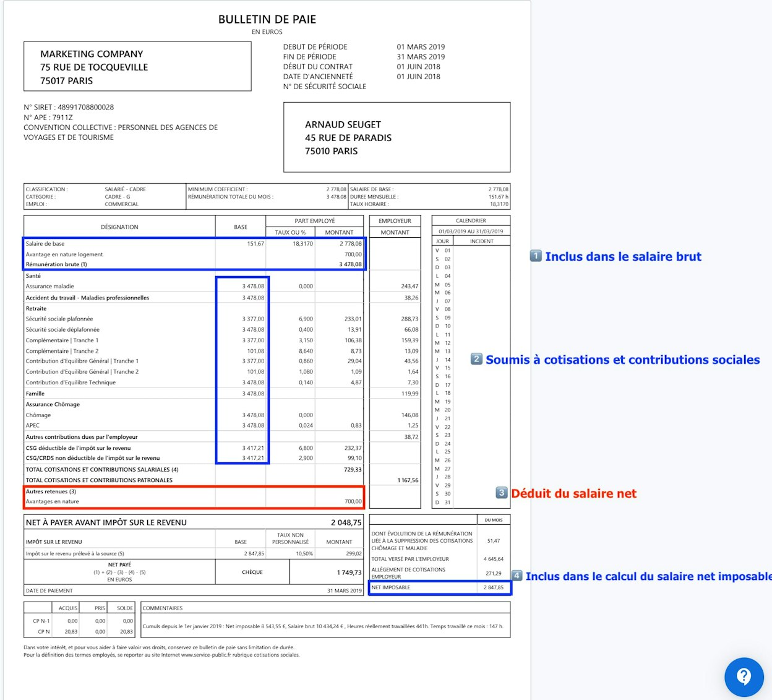Click the 'BULLETIN DE PAIE' title
The width and height of the screenshot is (772, 700).
pos(267,19)
